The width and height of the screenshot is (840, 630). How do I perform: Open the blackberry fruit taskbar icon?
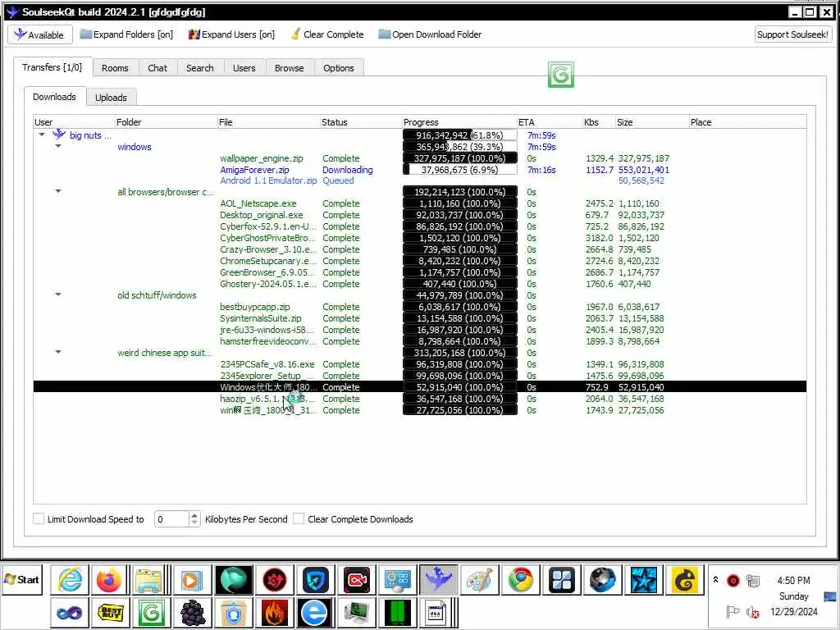coord(192,612)
